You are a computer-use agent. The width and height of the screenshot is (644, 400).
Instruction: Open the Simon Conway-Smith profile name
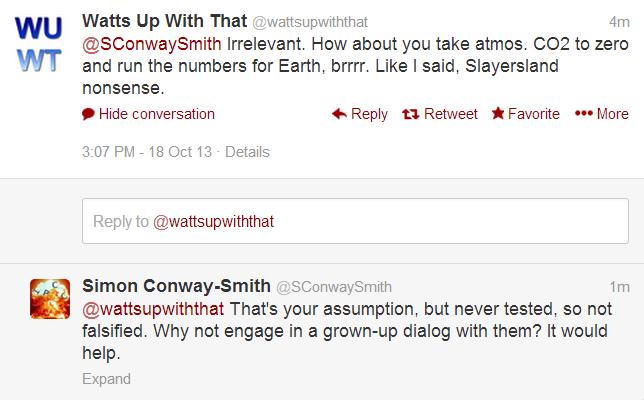tap(175, 286)
